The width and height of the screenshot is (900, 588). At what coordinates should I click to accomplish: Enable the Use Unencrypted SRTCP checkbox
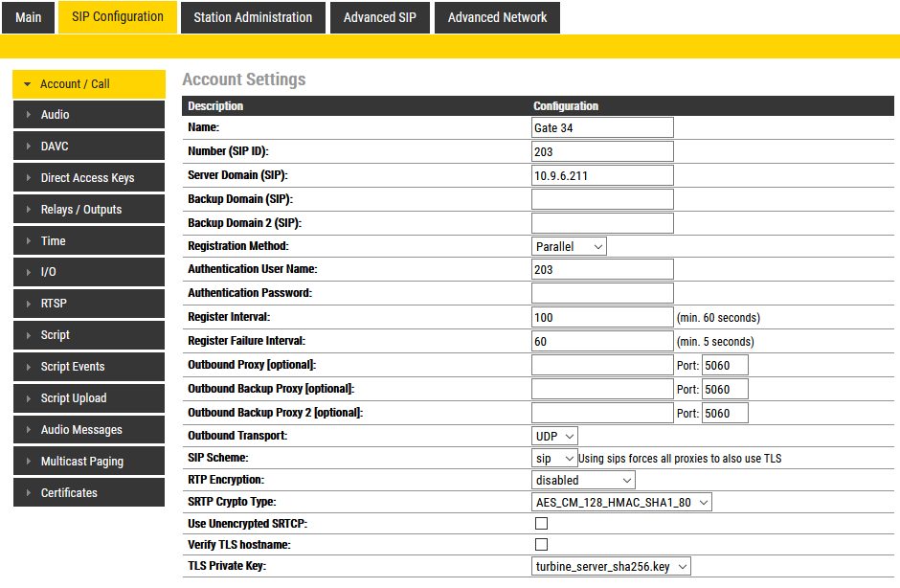(x=541, y=524)
